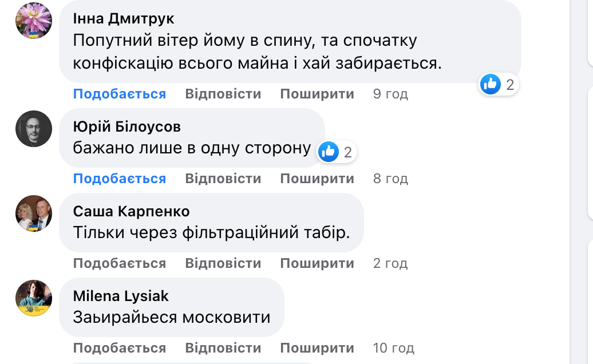
Task: Open Sasha Karpenko's profile picture
Action: 33,213
